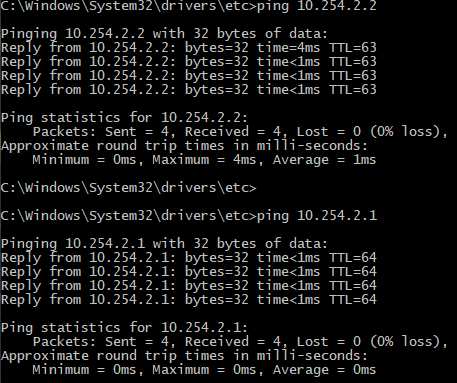Viewport: 457px width, 383px height.
Task: Click the first 'Approximate round trip times' line
Action: tap(184, 146)
